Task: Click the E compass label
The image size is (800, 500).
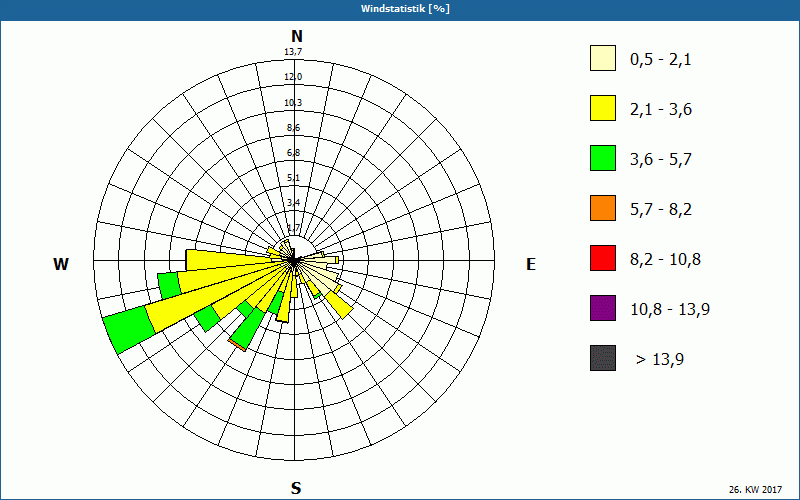Action: [x=531, y=264]
